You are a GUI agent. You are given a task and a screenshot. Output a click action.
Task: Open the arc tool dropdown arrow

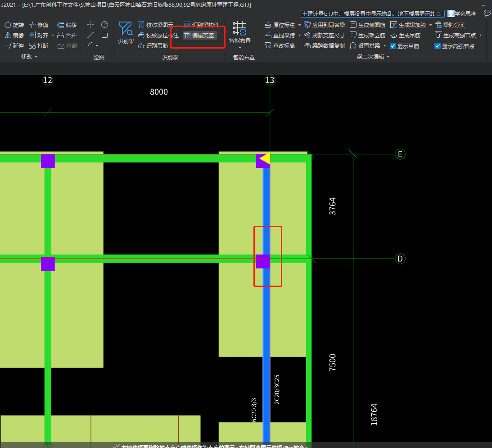(97, 46)
